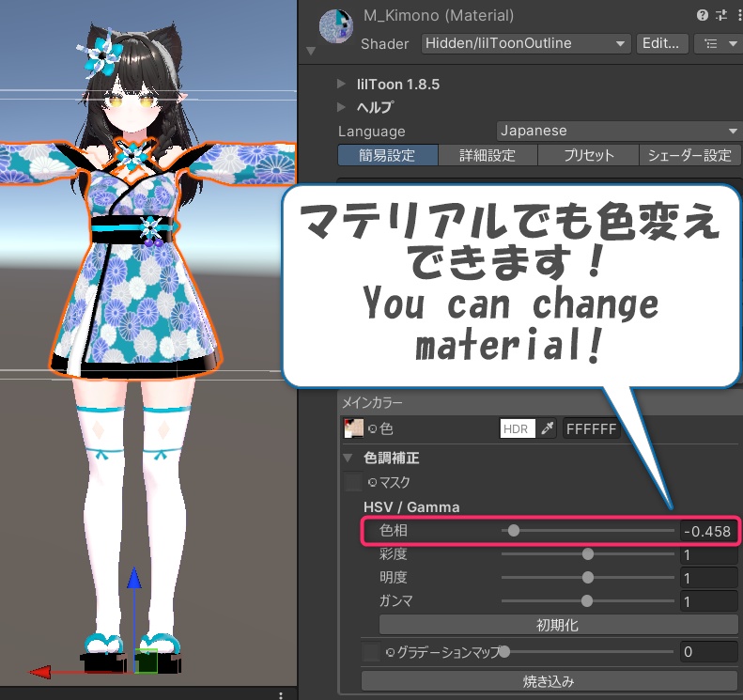Switch to the 簡易設定 tab
Screen dimensions: 743x700
388,155
